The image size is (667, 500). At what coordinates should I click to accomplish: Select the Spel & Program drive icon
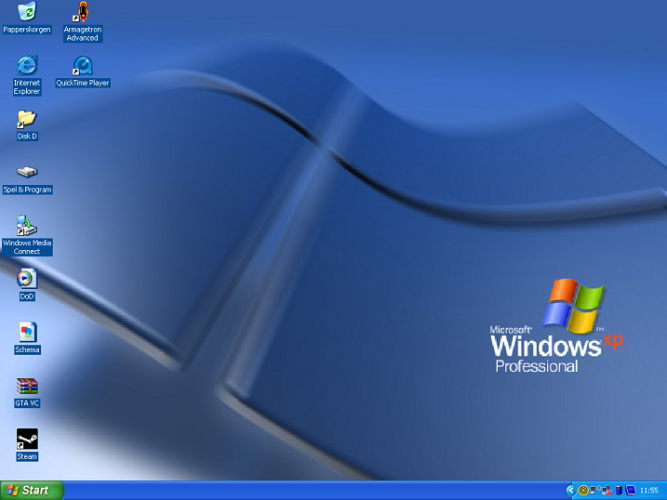point(27,173)
